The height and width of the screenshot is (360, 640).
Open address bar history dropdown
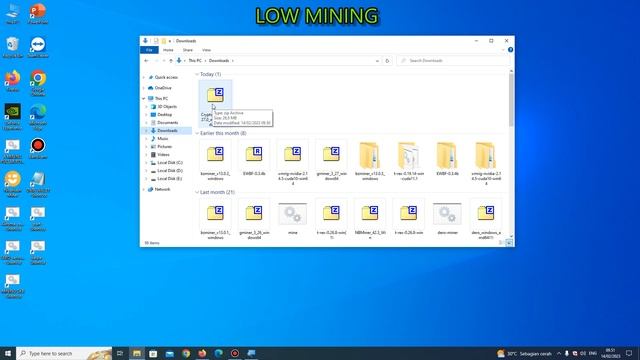click(x=377, y=61)
